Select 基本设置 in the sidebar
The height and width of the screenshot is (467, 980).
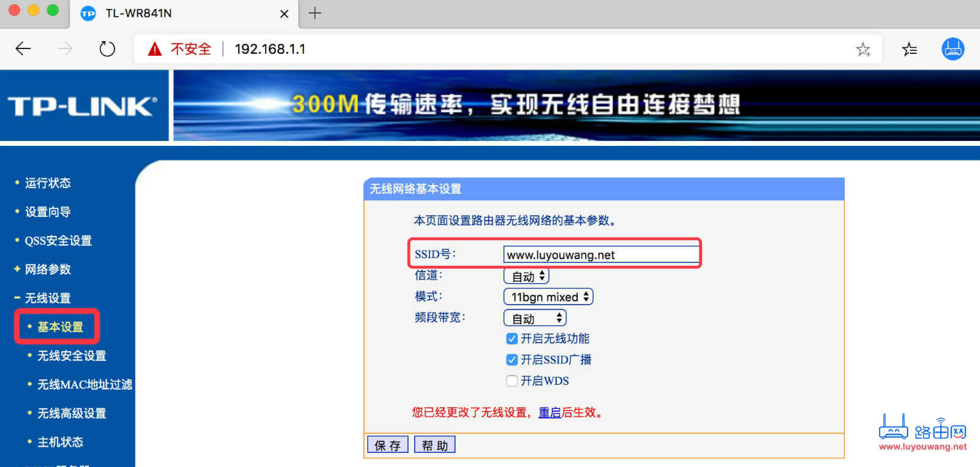[60, 327]
